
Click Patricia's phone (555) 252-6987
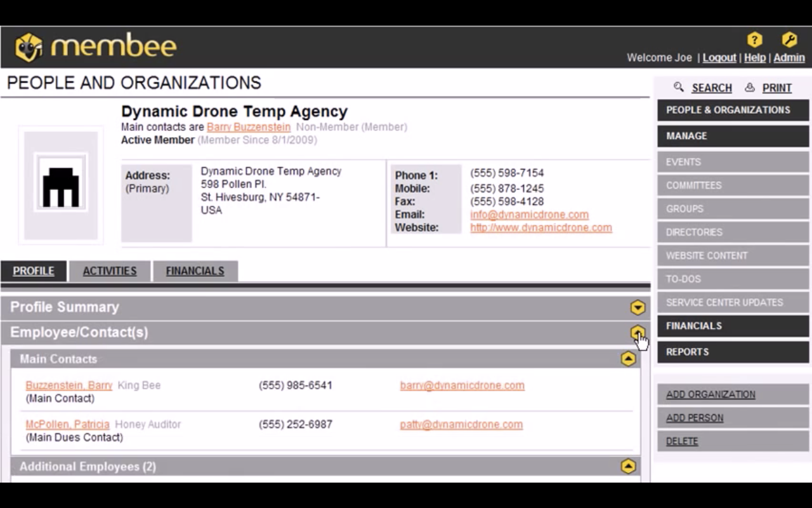click(x=296, y=424)
